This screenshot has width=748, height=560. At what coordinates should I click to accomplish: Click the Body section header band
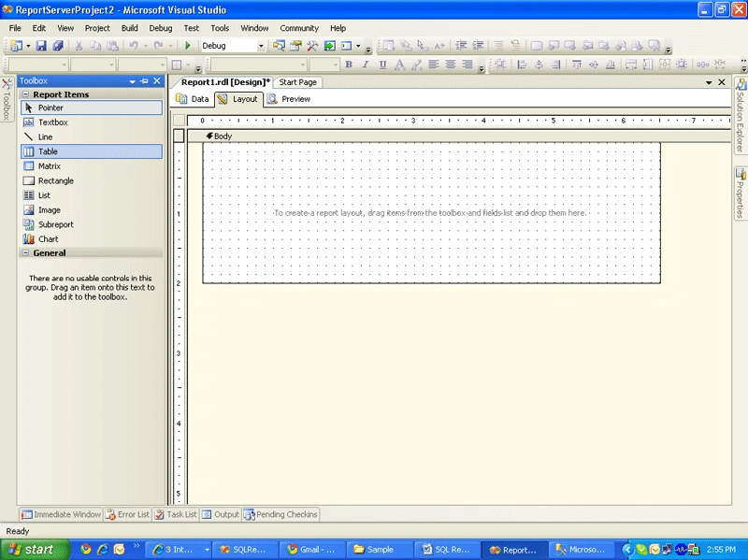[x=458, y=136]
